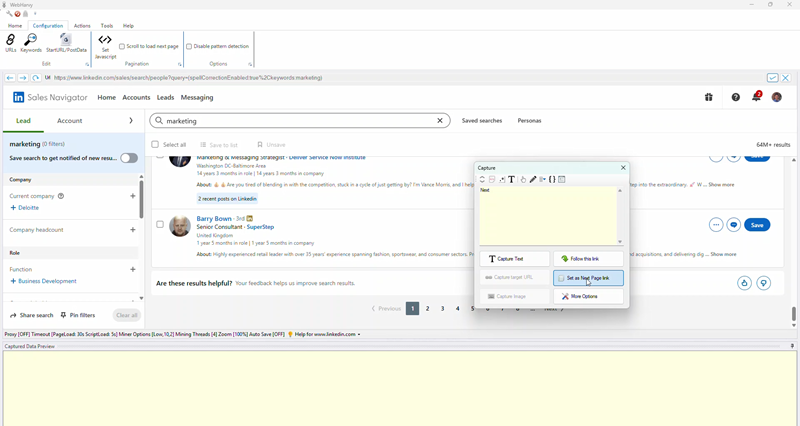Switch to the Home ribbon tab

pos(15,26)
